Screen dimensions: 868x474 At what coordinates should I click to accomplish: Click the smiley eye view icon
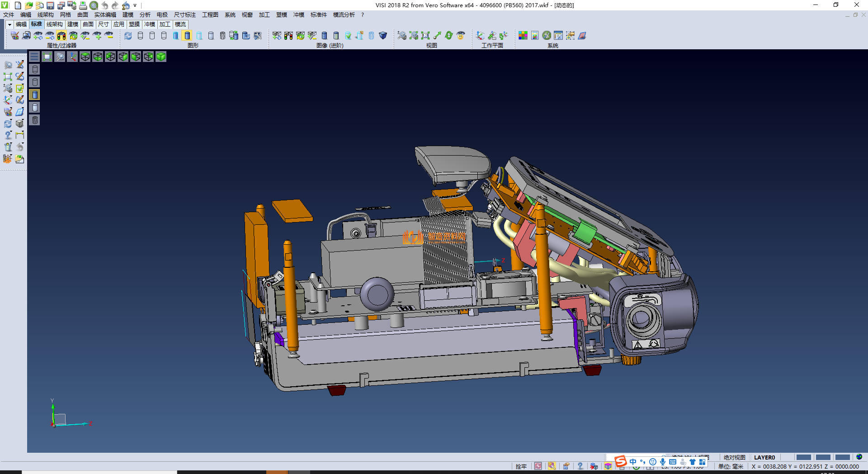pos(461,36)
